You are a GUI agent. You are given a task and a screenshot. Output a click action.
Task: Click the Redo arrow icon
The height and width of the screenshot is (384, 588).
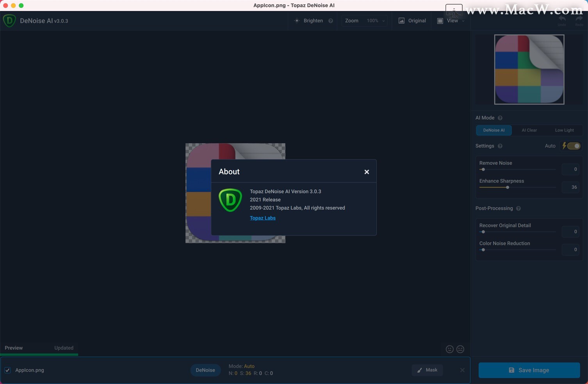pyautogui.click(x=579, y=19)
